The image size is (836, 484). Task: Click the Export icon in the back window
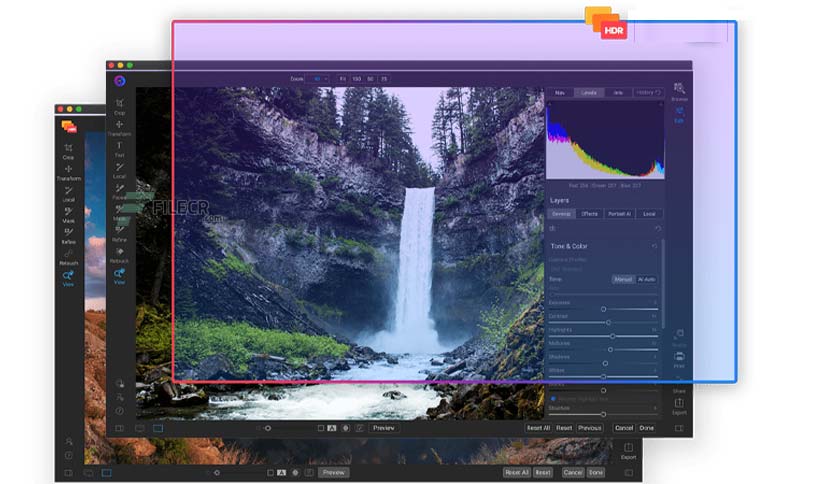point(628,451)
